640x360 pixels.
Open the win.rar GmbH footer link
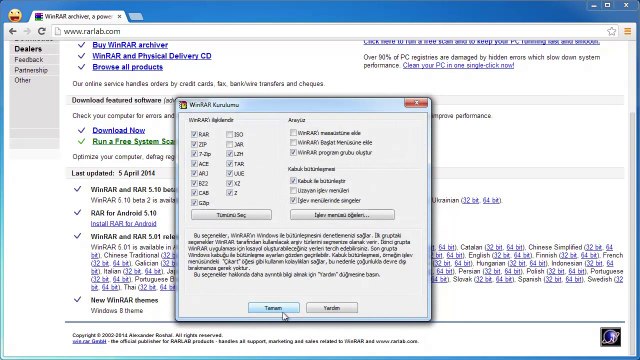tap(89, 341)
